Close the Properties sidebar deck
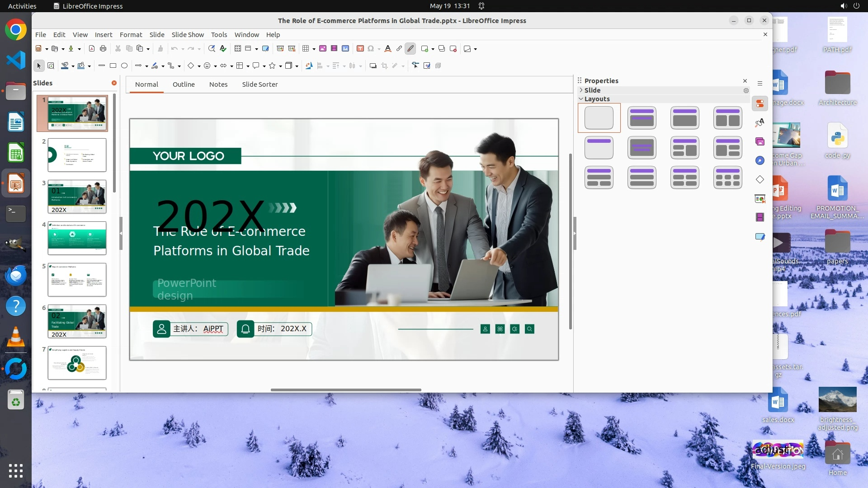Screen dimensions: 868x488 745,81
